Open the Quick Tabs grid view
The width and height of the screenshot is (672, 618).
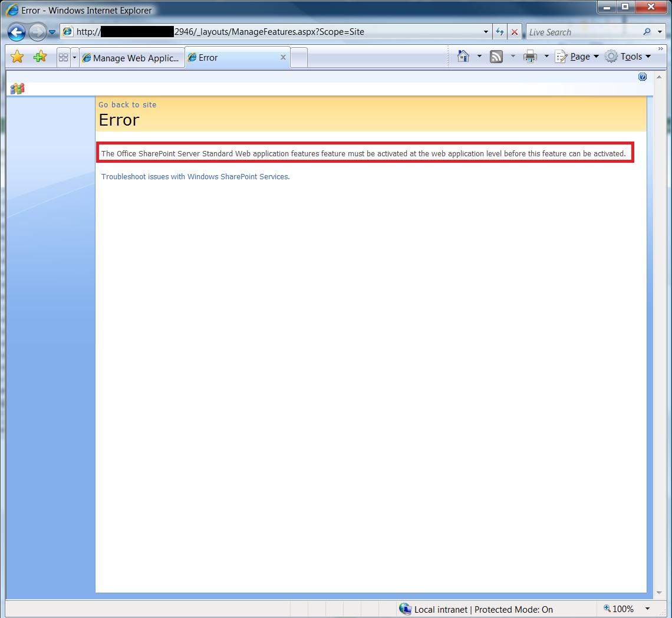pos(63,58)
